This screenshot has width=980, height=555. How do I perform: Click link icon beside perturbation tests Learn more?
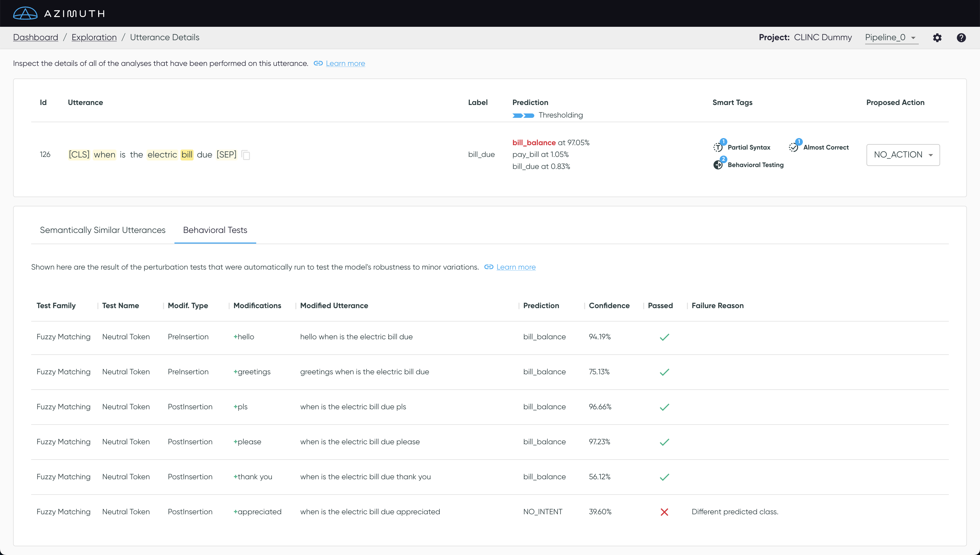click(x=489, y=267)
